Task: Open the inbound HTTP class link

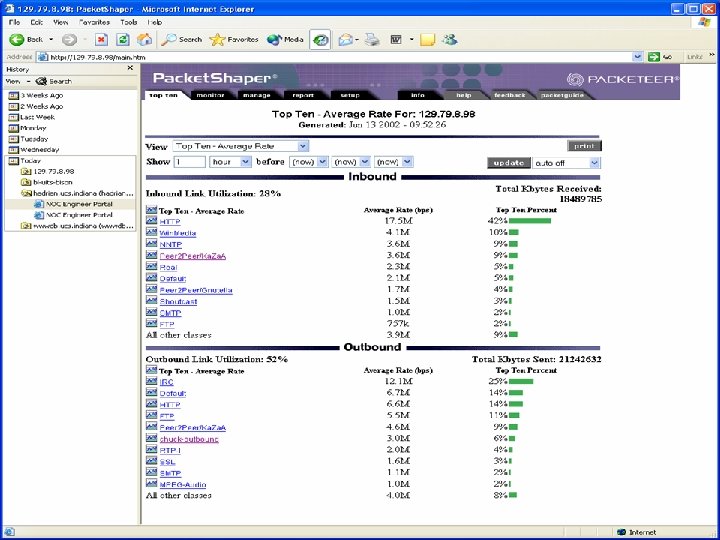Action: click(x=170, y=222)
